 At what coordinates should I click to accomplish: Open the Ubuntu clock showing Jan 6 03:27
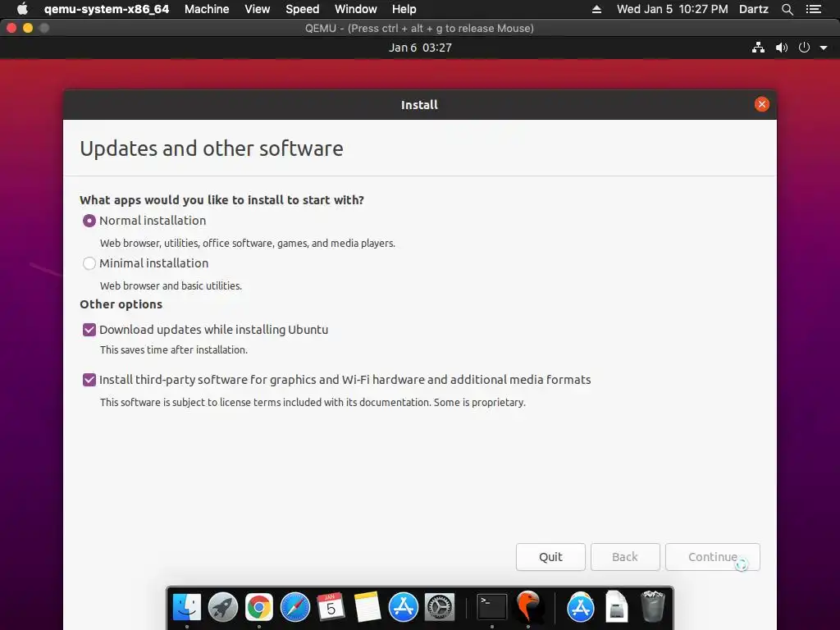click(420, 48)
